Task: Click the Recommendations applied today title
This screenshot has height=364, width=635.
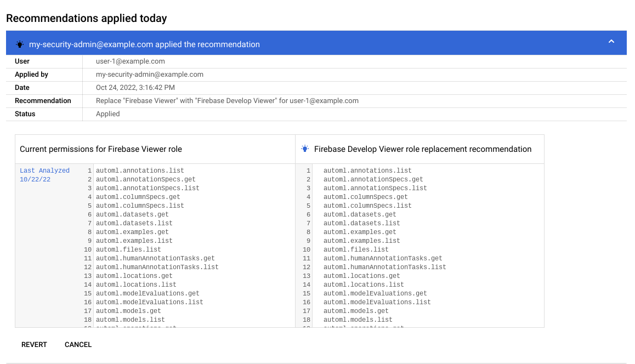Action: click(86, 18)
